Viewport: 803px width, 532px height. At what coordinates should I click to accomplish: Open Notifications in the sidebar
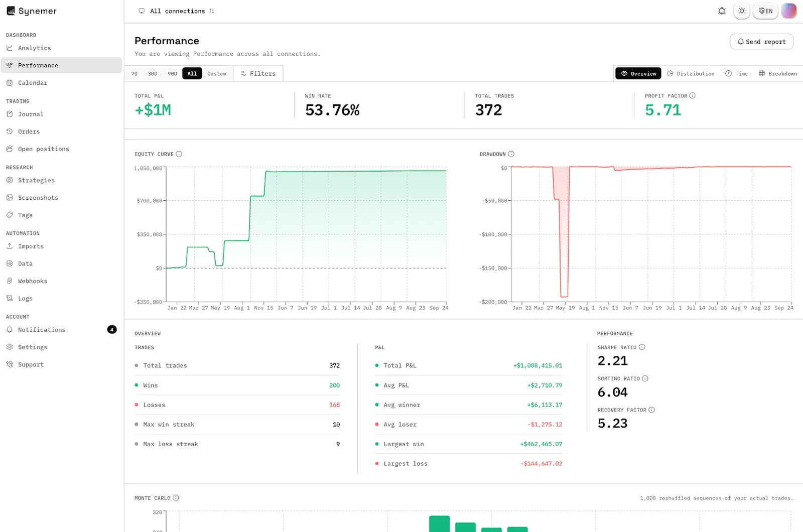tap(61, 330)
